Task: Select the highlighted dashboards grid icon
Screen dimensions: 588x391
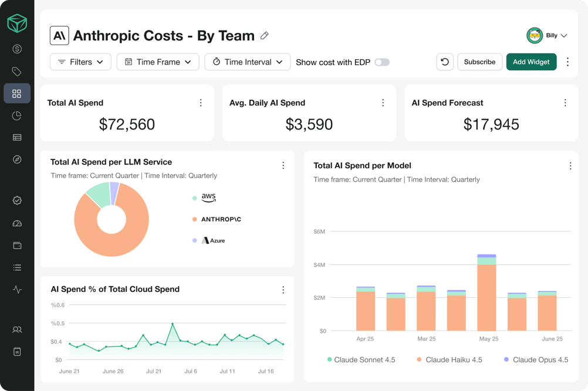Action: [17, 93]
